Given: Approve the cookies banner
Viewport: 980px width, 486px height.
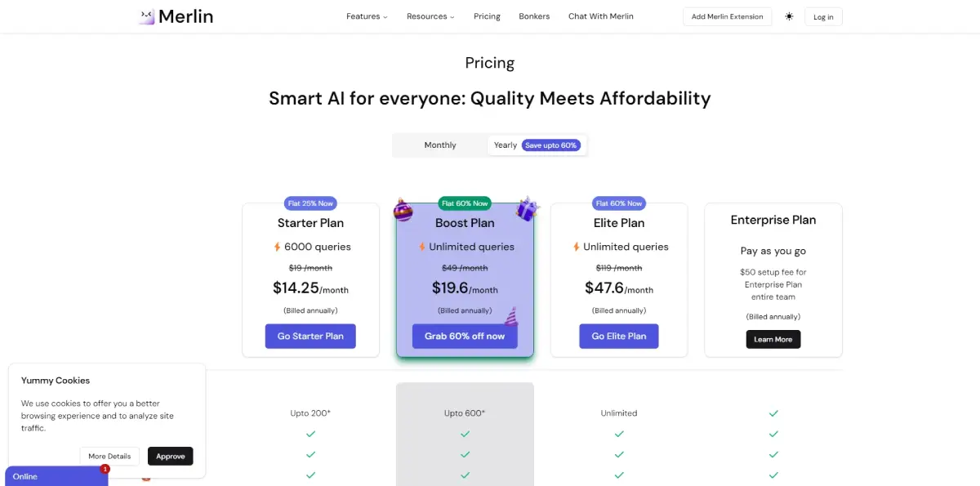Looking at the screenshot, I should [x=171, y=456].
